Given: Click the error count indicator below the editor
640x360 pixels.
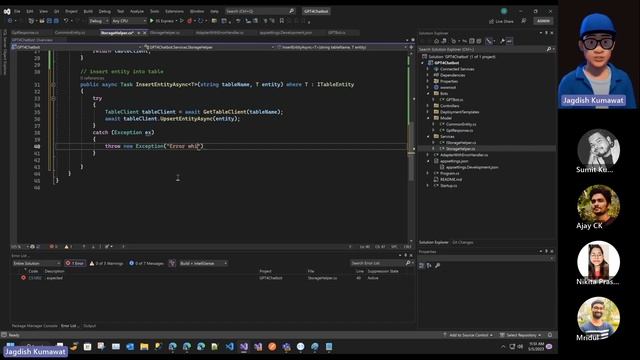Looking at the screenshot, I should pos(53,247).
